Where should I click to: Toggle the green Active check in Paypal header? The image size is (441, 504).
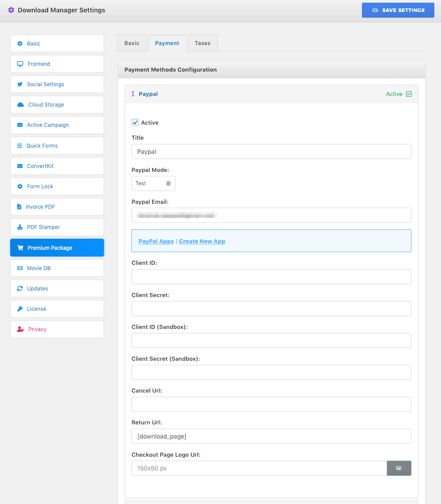pos(409,94)
